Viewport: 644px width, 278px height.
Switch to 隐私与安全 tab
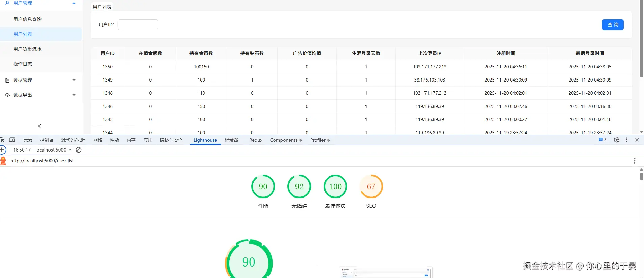tap(171, 140)
